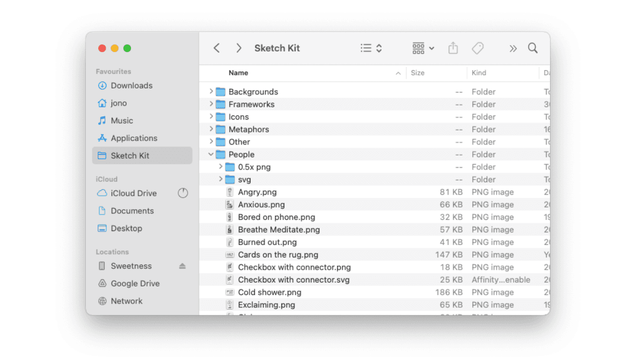Sort files by Name column header
The width and height of the screenshot is (644, 362).
238,73
